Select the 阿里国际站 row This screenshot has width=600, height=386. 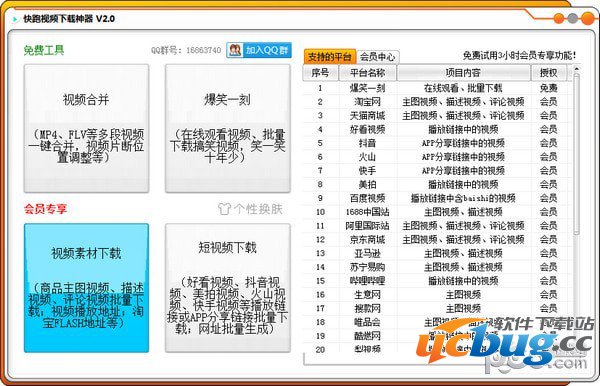pyautogui.click(x=436, y=226)
